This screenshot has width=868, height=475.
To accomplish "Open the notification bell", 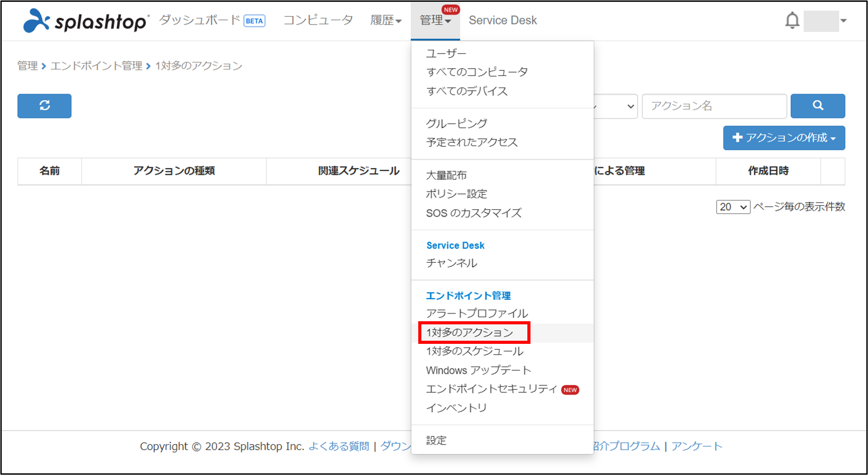I will pyautogui.click(x=792, y=21).
